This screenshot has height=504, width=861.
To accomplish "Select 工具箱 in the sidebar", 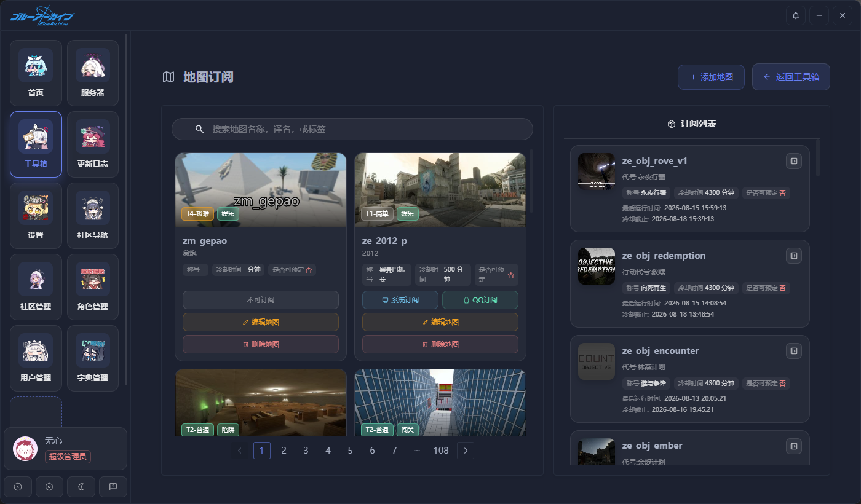I will click(x=36, y=144).
